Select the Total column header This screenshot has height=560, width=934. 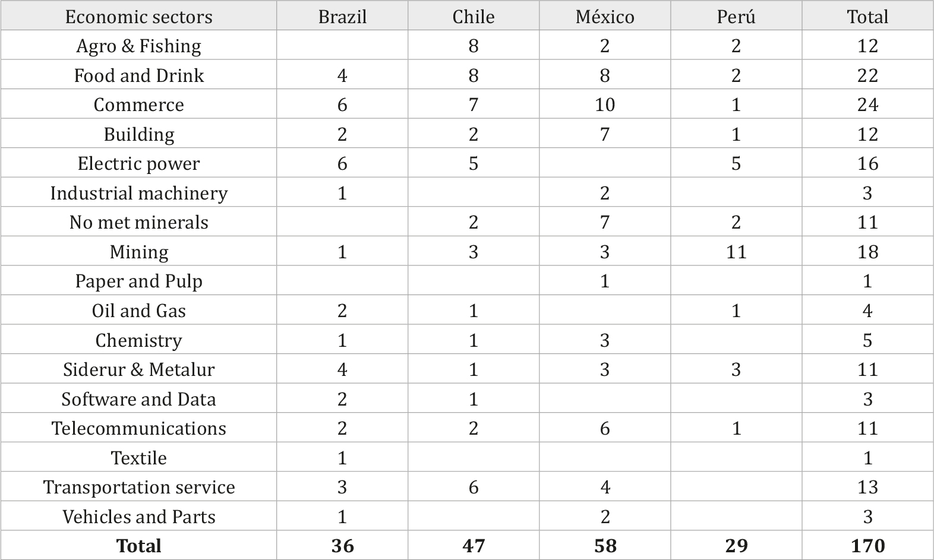867,17
